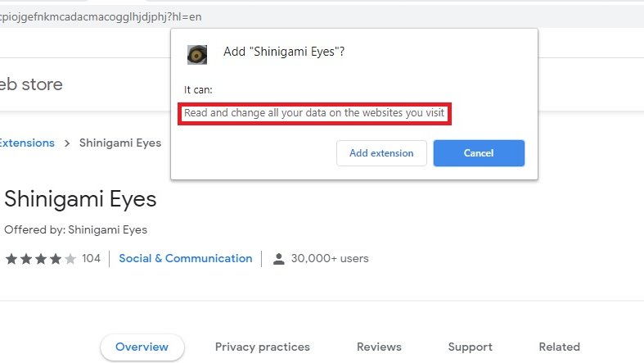Screen dimensions: 644x363
Task: Click the Shinigami Eyes page title
Action: tap(80, 199)
